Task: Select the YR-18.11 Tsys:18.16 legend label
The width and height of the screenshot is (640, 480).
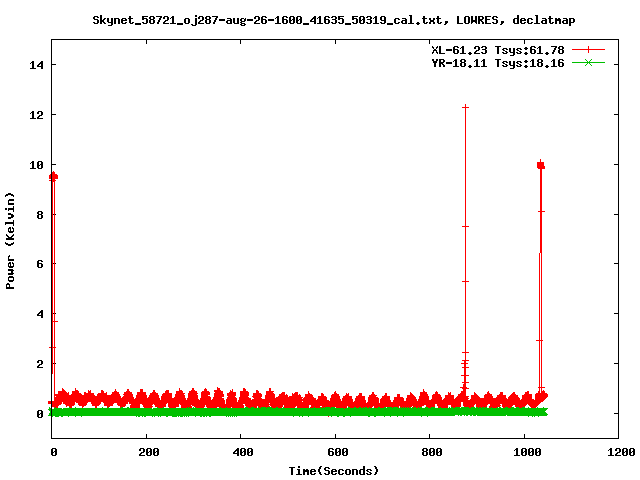Action: (498, 63)
